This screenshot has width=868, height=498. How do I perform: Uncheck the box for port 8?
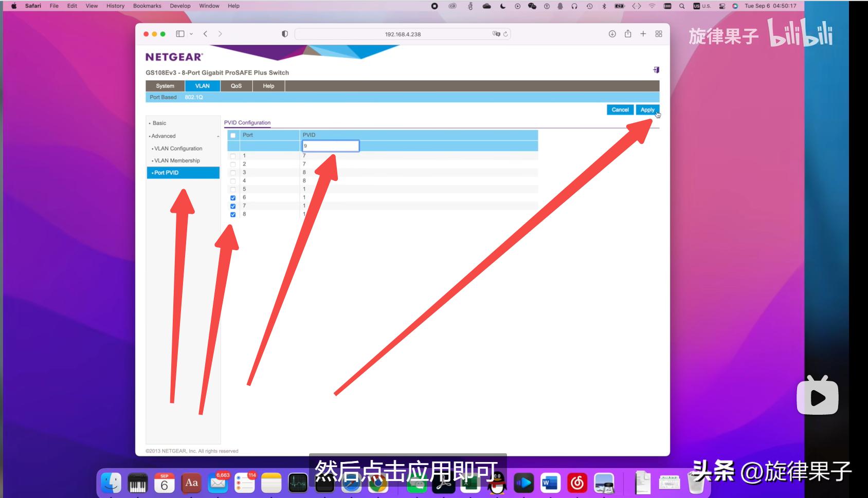pyautogui.click(x=233, y=214)
